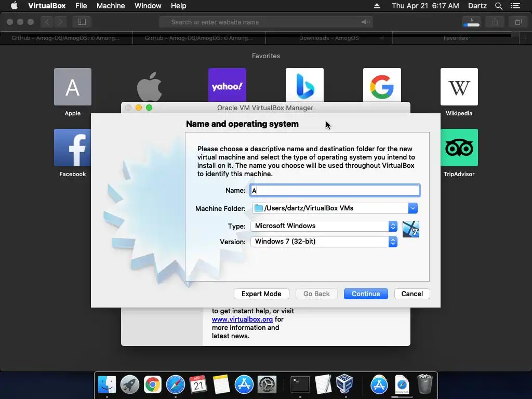Open Notification Center in the menu bar

point(515,6)
